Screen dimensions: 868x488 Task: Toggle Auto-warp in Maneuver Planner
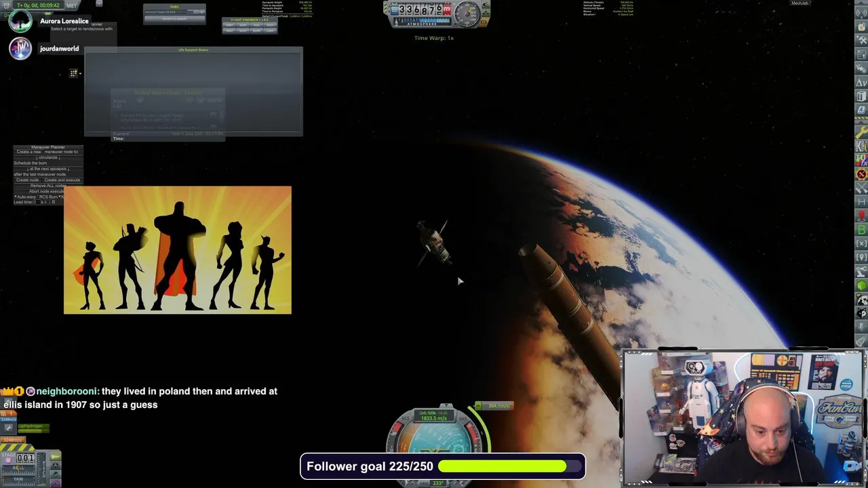(x=25, y=197)
